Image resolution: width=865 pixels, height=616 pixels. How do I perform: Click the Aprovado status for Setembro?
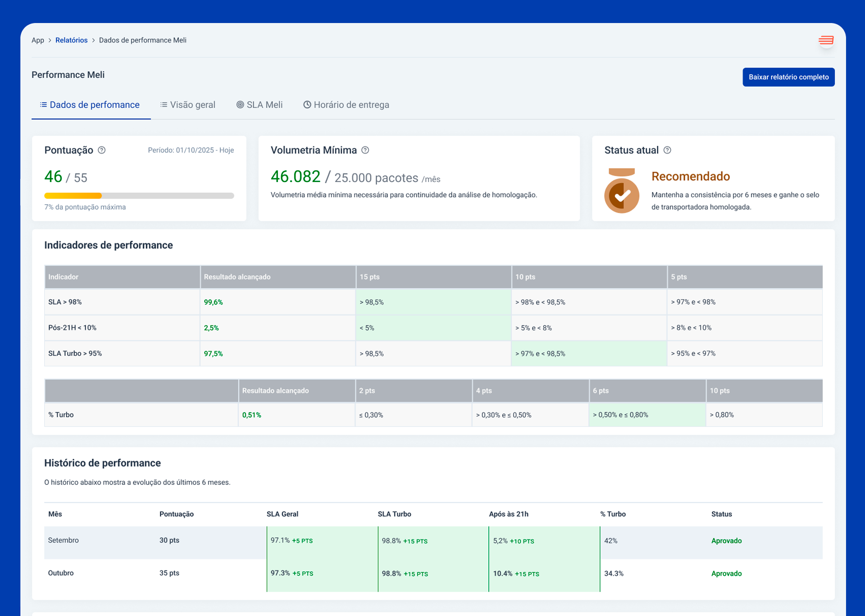726,540
